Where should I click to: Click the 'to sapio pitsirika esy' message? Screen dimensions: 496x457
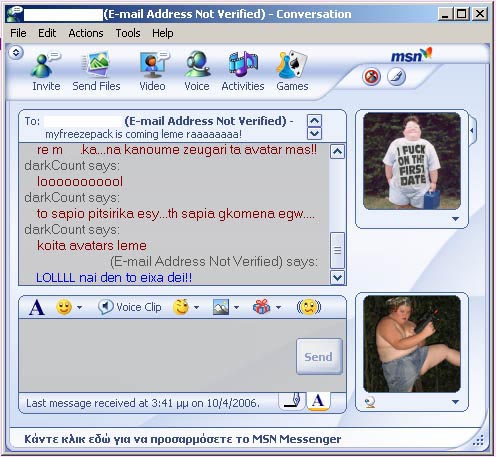[x=176, y=214]
